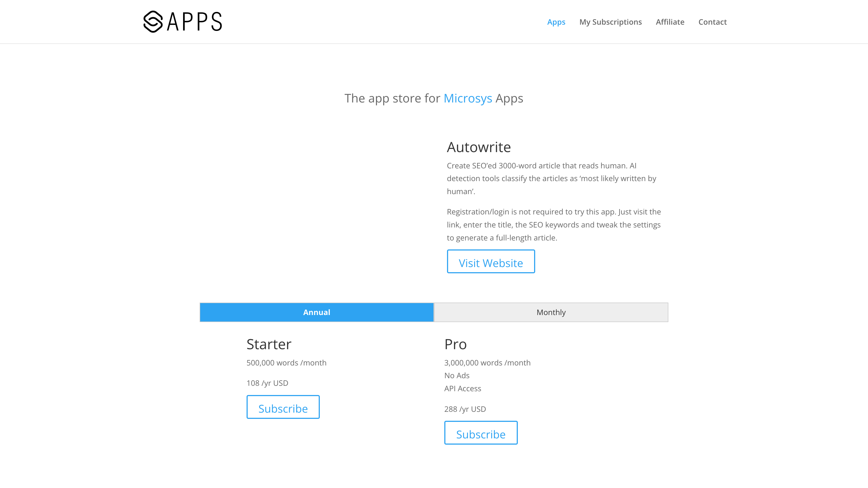
Task: Select the Annual pricing toggle option
Action: (317, 312)
